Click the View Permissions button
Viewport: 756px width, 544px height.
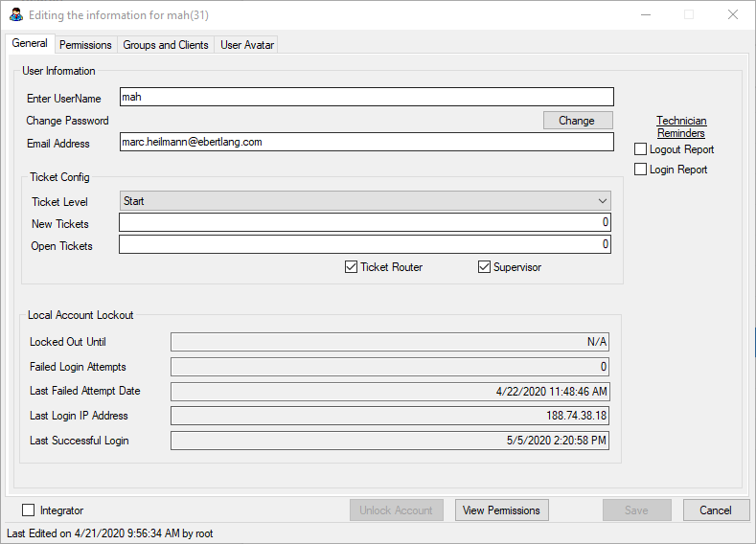click(x=501, y=510)
